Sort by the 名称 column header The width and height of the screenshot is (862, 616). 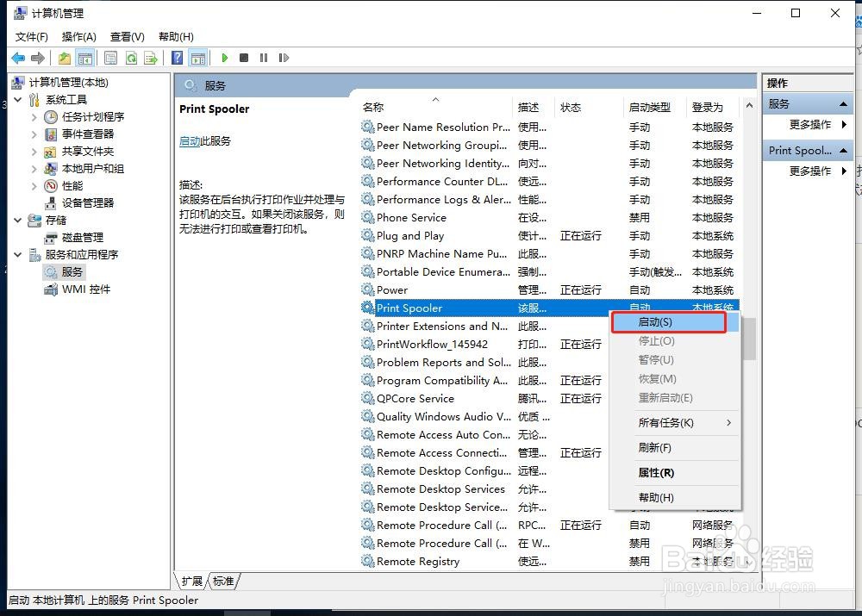tap(436, 107)
